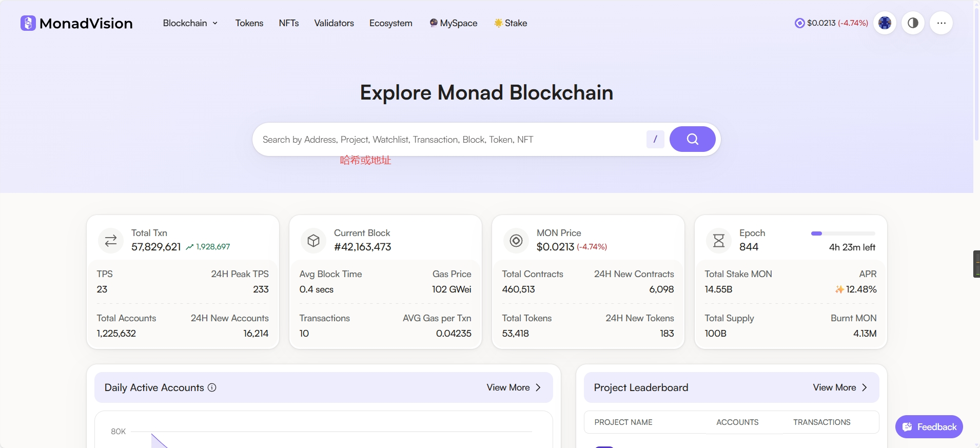Open the network avatar icon in header

tap(885, 23)
